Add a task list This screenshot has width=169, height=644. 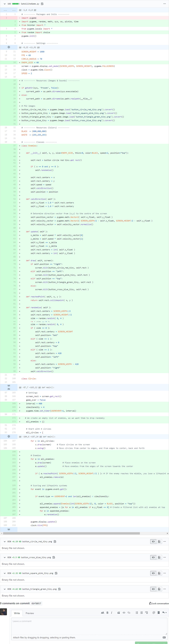pos(146,613)
